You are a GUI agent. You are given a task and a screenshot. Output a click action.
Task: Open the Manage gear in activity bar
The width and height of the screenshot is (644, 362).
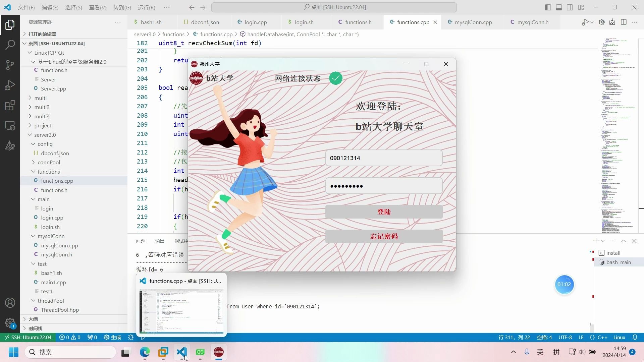click(x=10, y=323)
